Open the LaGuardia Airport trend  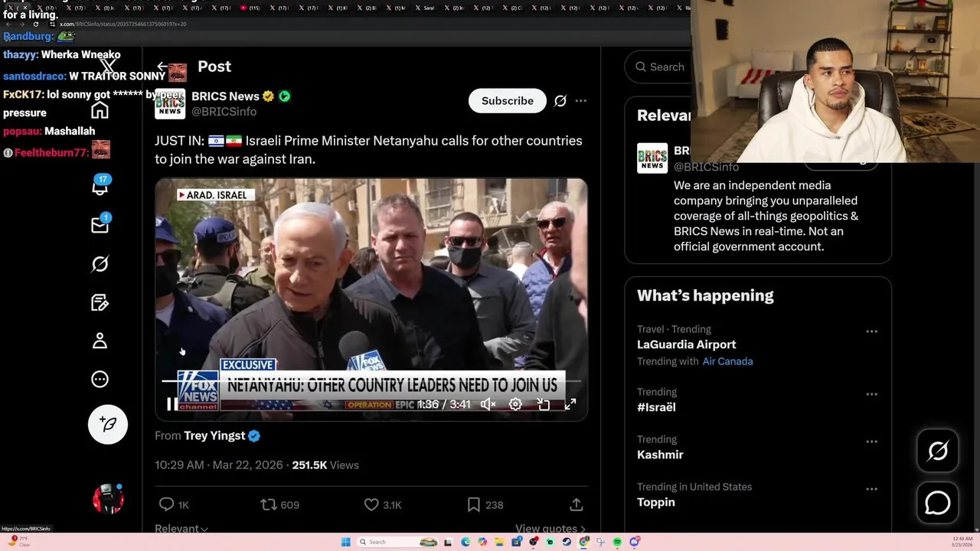687,344
